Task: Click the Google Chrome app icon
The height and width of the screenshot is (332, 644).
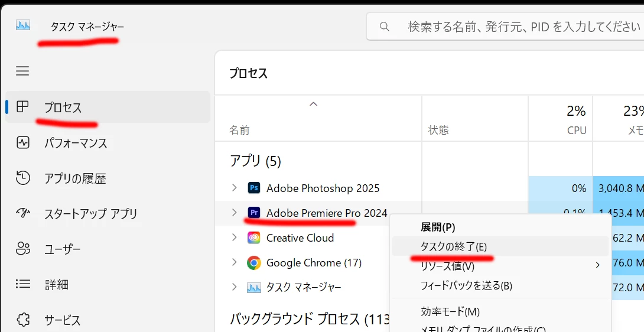Action: click(x=254, y=262)
